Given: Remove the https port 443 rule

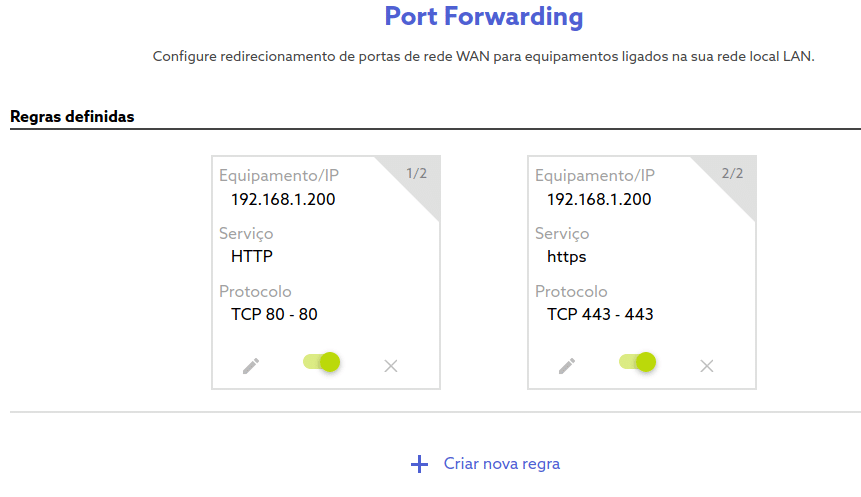Looking at the screenshot, I should (707, 366).
